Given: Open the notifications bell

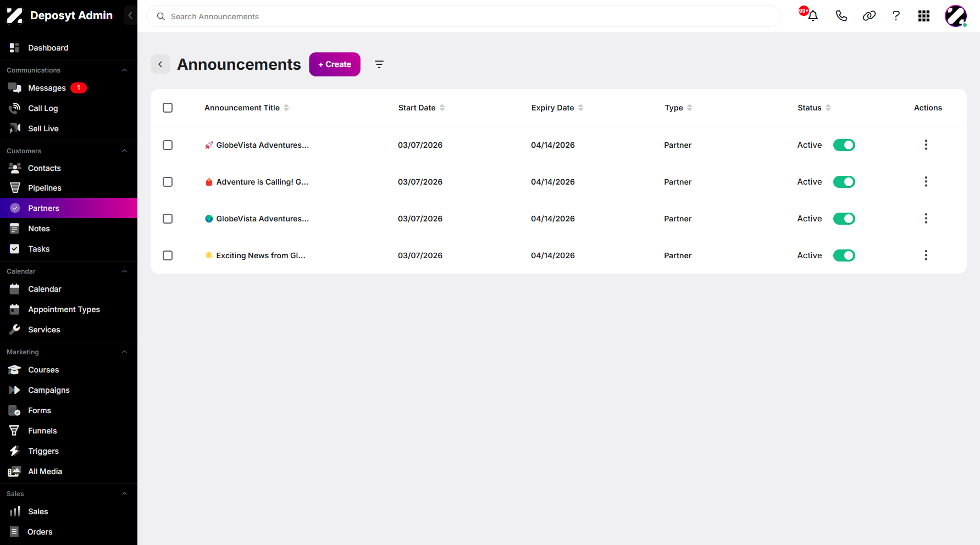Looking at the screenshot, I should [813, 16].
